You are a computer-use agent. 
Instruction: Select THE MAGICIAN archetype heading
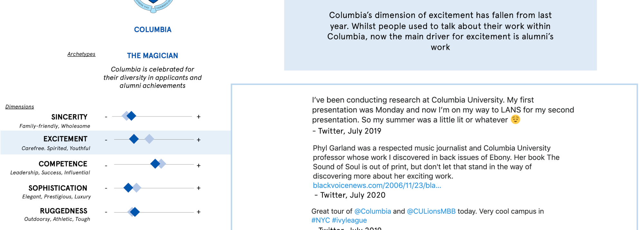click(153, 56)
